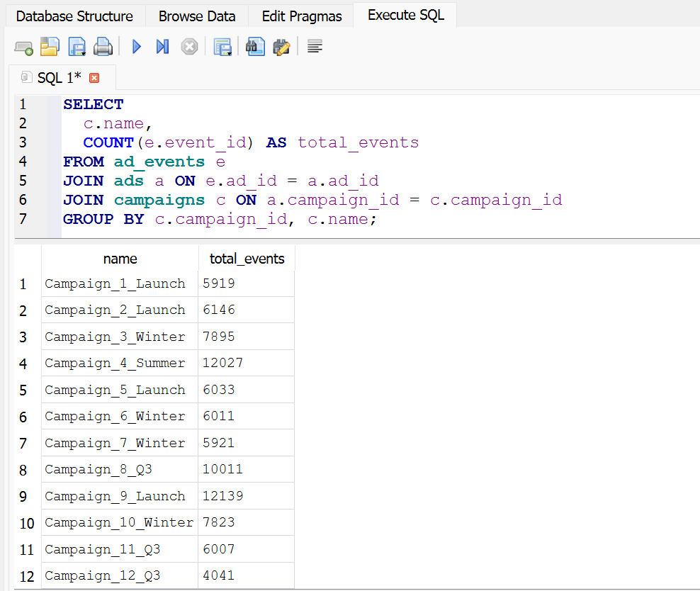The width and height of the screenshot is (700, 591).
Task: Click the total_events column header
Action: pos(247,259)
